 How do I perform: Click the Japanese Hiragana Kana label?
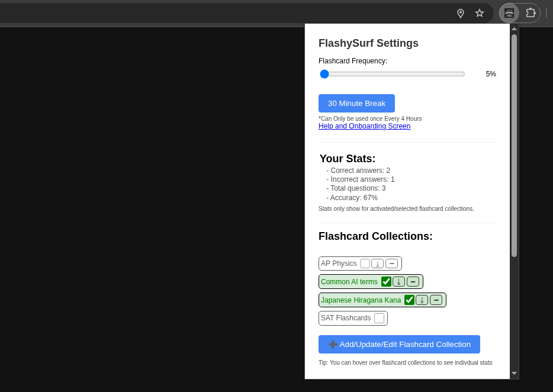361,300
